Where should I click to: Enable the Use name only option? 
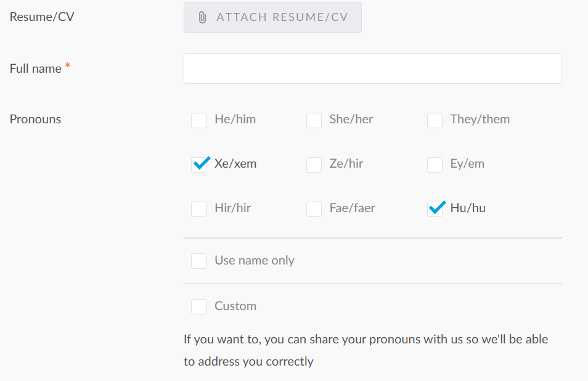(198, 261)
